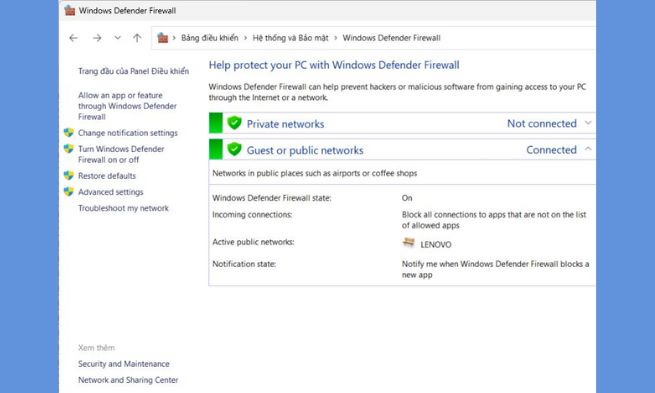Image resolution: width=655 pixels, height=393 pixels.
Task: Click the Xem thêm label
Action: [96, 347]
